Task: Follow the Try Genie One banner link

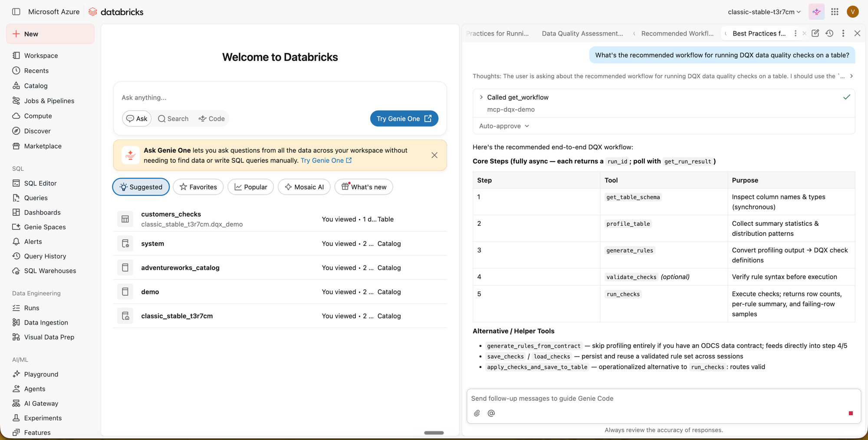Action: click(326, 160)
